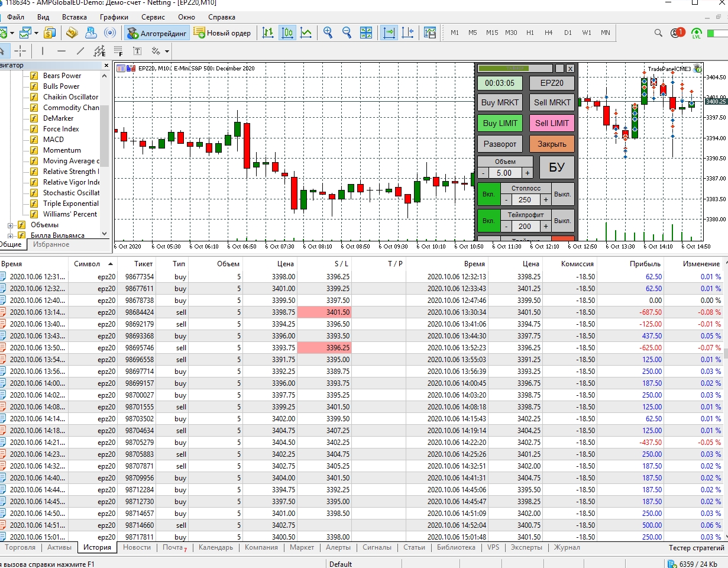Select the equidistant channel tool
728x568 pixels.
99,51
